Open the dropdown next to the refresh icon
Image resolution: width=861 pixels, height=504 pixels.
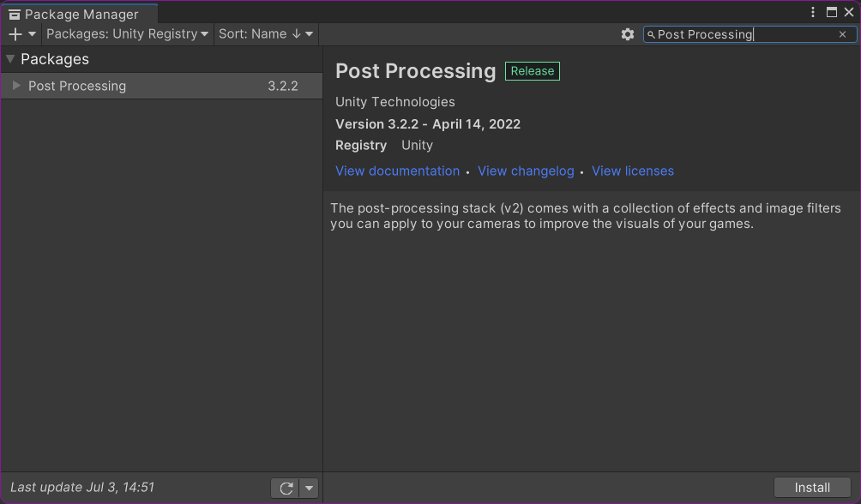point(308,488)
